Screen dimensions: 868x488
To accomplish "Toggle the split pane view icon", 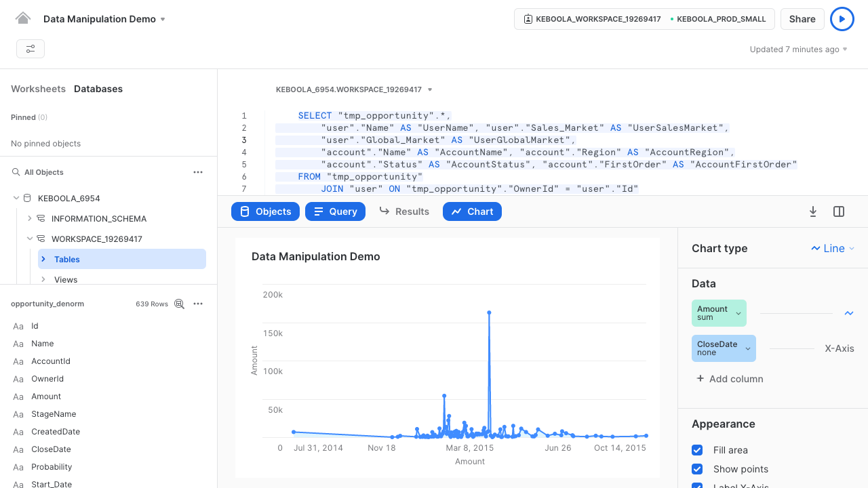I will coord(839,211).
